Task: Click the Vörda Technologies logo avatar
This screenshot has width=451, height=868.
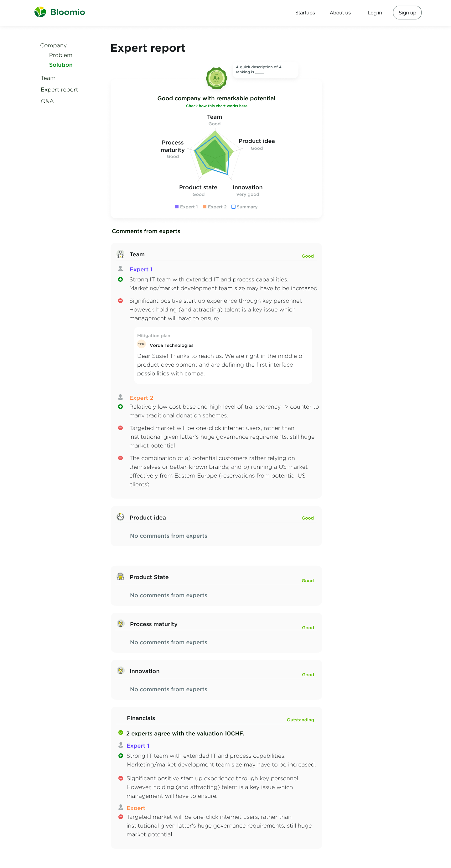Action: (142, 344)
